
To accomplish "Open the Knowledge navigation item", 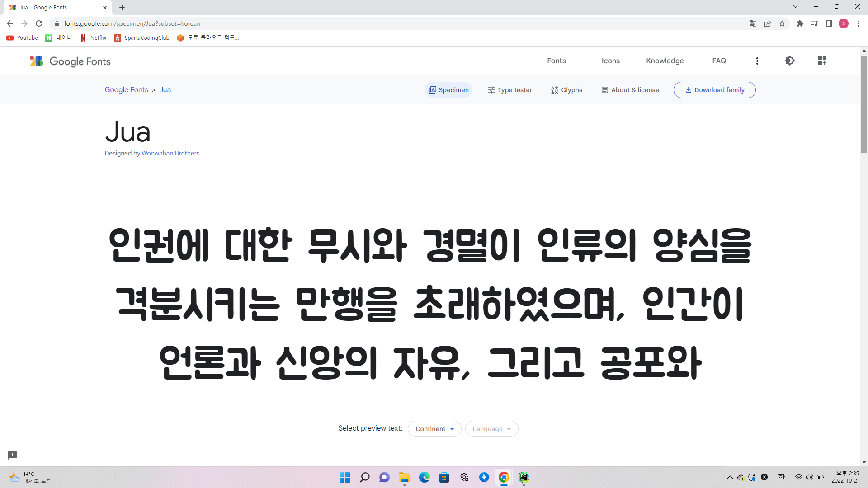I will (x=665, y=61).
